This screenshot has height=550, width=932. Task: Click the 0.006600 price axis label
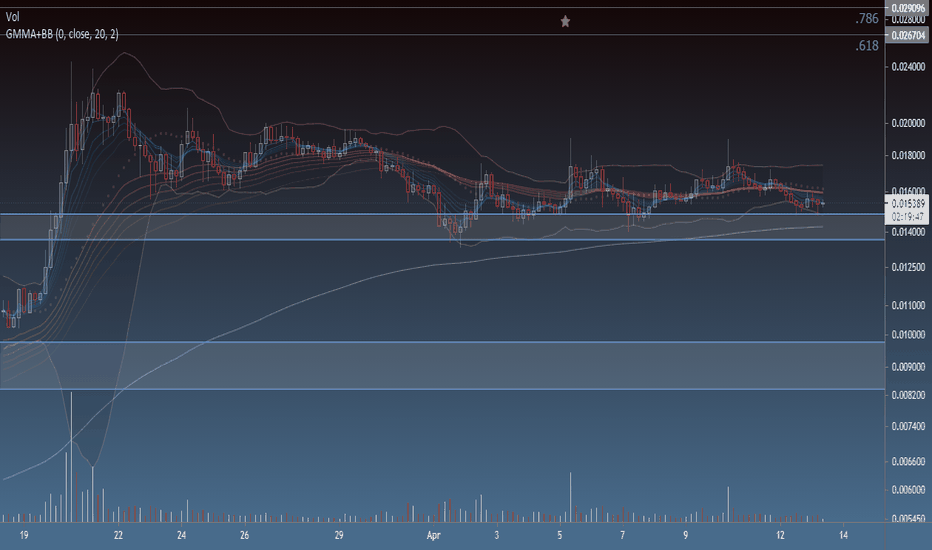coord(908,461)
